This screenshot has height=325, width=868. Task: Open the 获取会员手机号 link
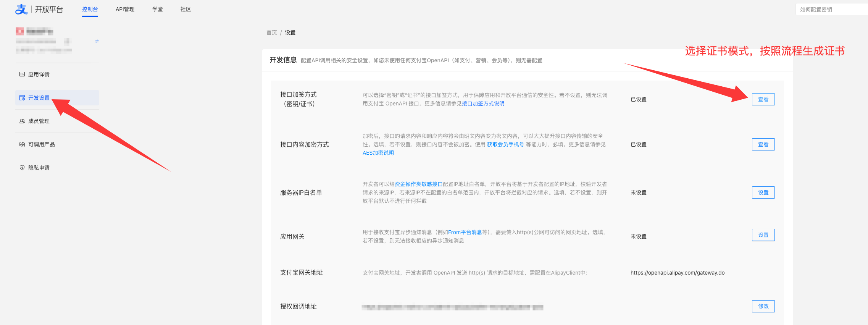[505, 144]
